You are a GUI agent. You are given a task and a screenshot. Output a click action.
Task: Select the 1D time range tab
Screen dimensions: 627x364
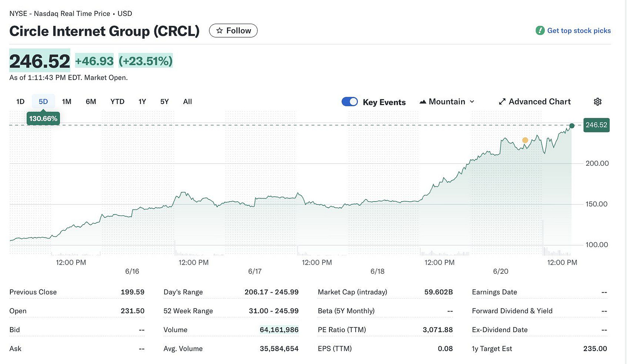click(20, 102)
